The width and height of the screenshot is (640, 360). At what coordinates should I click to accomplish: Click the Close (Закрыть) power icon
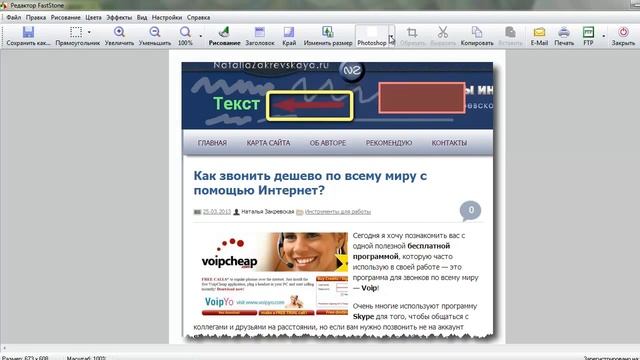point(623,32)
